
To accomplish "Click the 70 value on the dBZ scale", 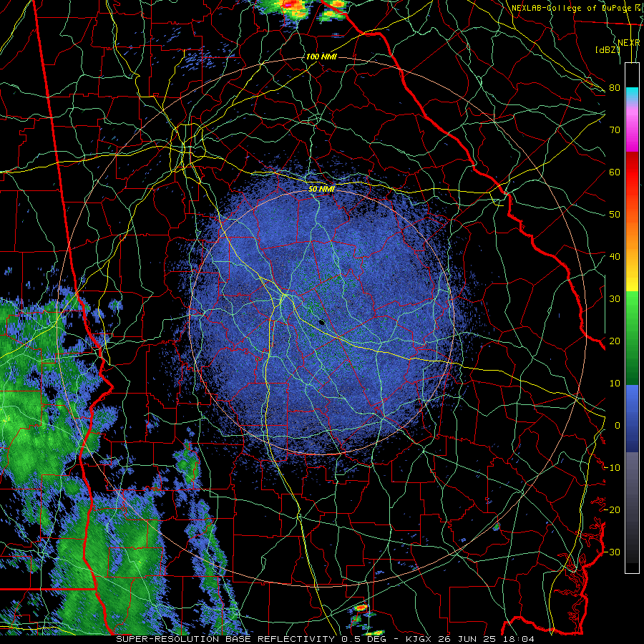I will coord(615,130).
